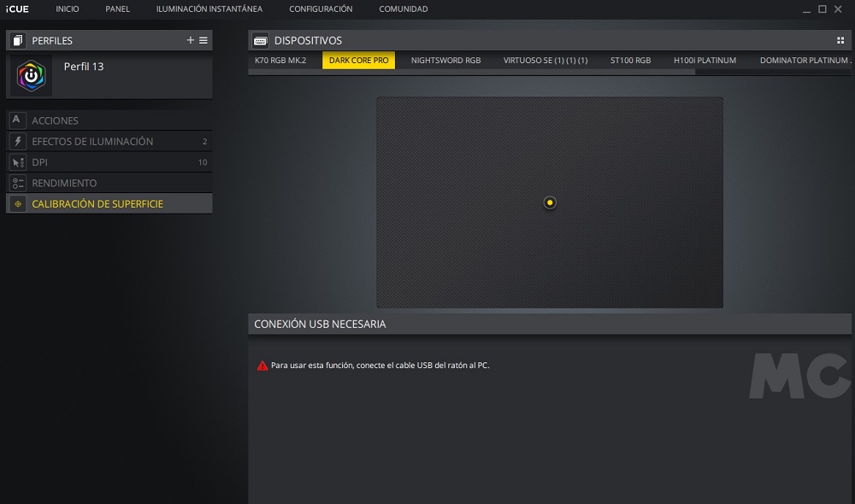Screen dimensions: 855x504
Task: Open the devices grid view icon
Action: 840,40
